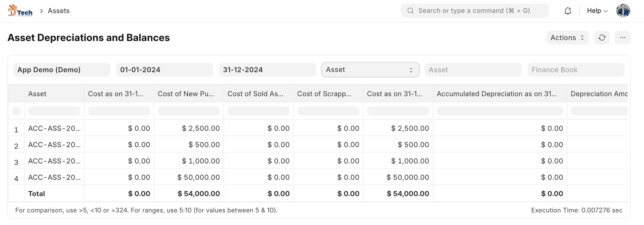Open the three-dot more options menu
Screen dimensions: 644x225
622,37
